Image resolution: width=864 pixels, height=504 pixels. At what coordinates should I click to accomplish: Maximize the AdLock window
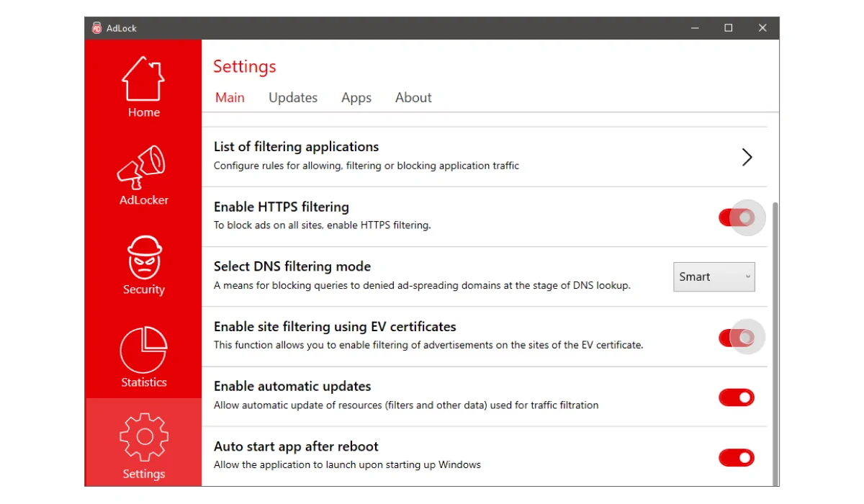[x=729, y=28]
